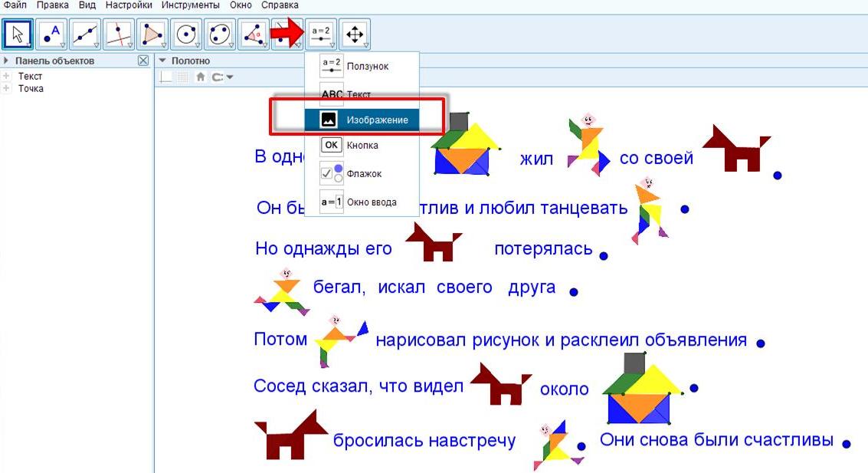
Task: Open the Настройки menu
Action: (128, 5)
